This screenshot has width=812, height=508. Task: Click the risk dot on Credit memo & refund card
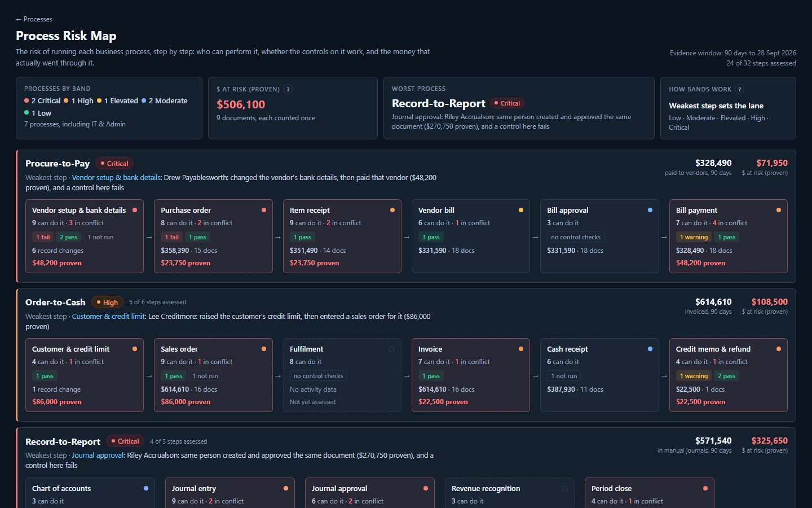[x=779, y=349]
